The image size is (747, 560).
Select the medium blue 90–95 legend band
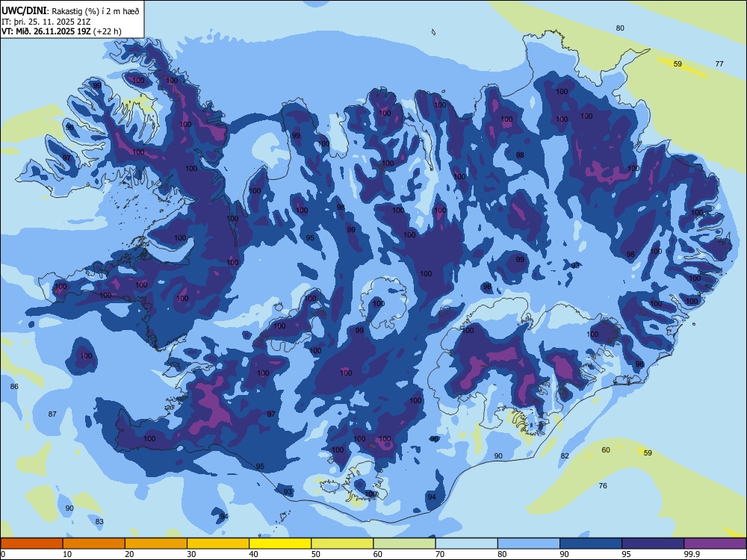591,544
